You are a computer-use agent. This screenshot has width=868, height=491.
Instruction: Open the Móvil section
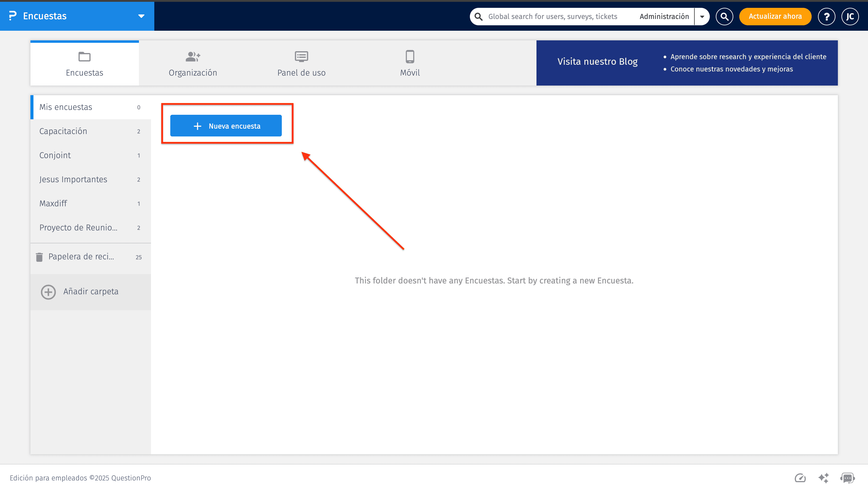click(410, 57)
